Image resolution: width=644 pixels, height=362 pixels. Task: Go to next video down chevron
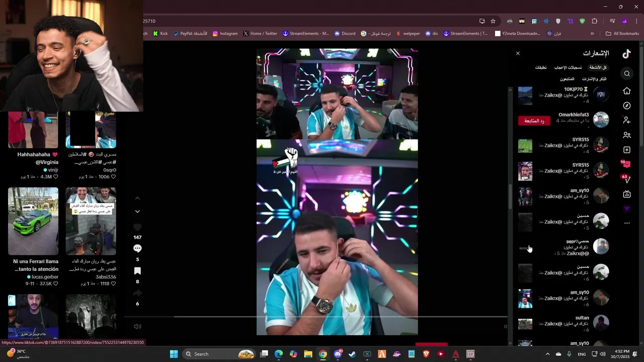[x=137, y=211]
